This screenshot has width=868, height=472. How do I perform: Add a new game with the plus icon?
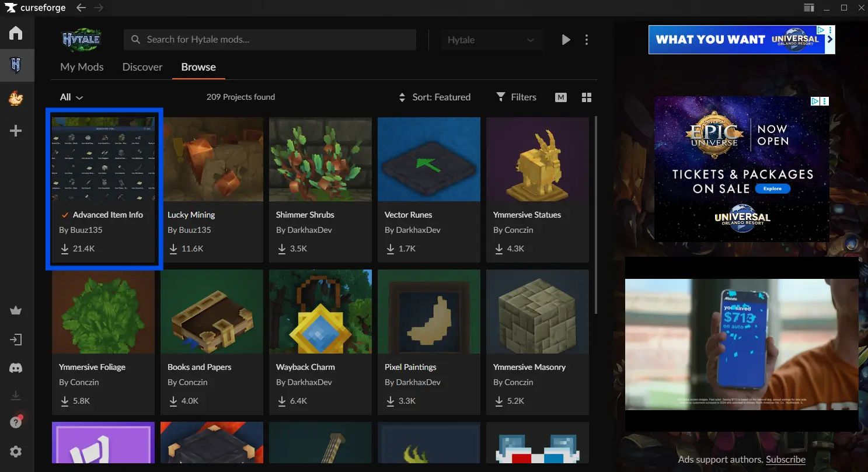point(16,131)
